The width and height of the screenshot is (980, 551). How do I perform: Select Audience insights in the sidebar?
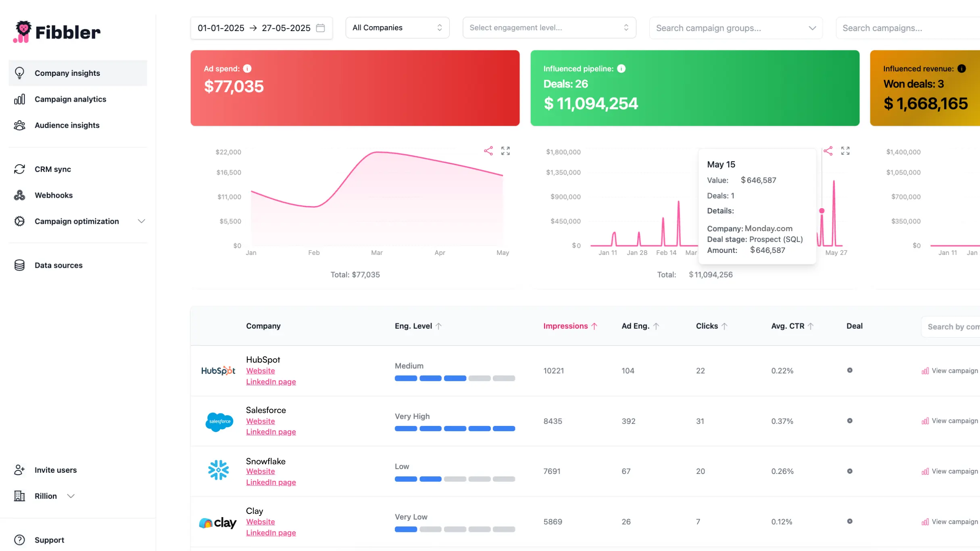pyautogui.click(x=67, y=125)
